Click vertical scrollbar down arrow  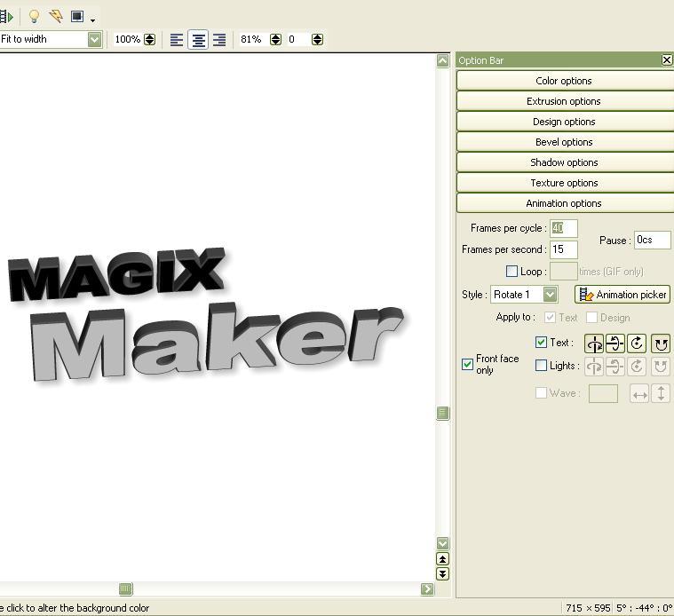tap(443, 543)
